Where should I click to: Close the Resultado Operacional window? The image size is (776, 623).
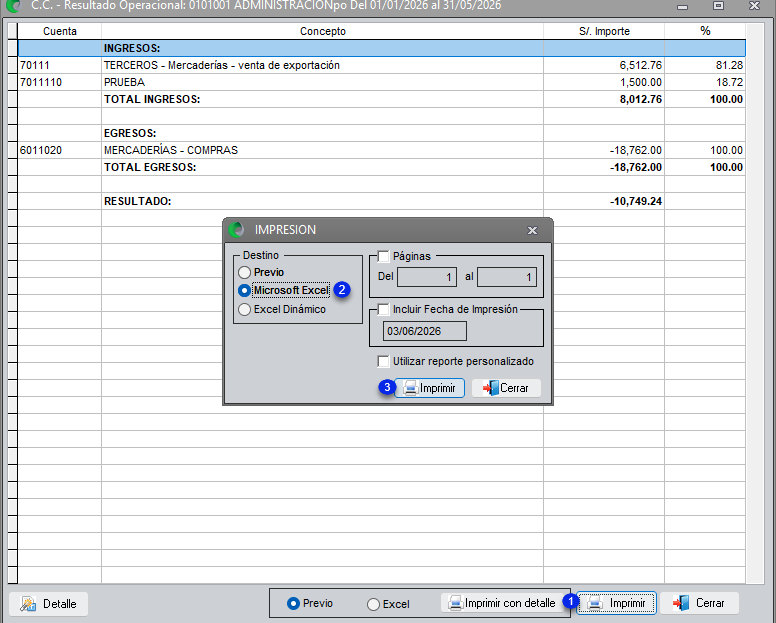click(754, 6)
